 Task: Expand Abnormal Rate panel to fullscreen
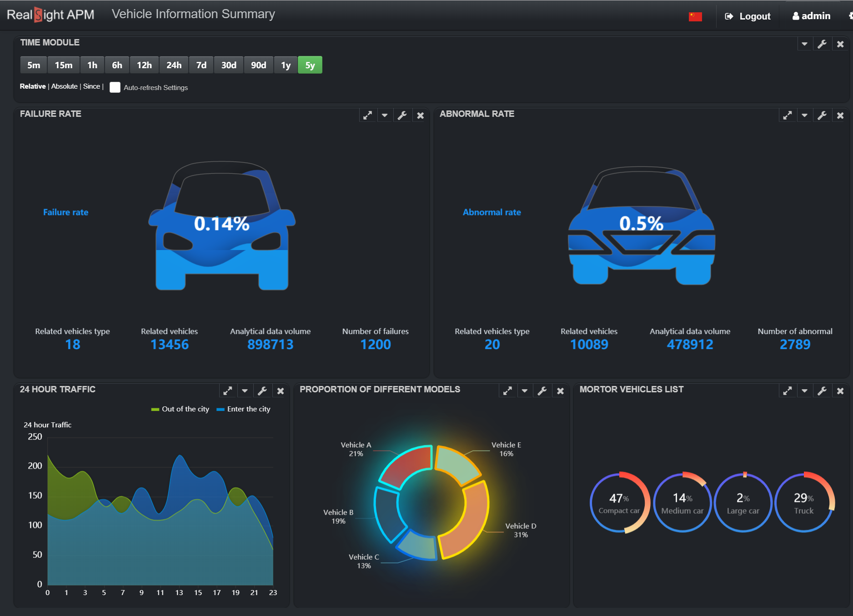(787, 115)
